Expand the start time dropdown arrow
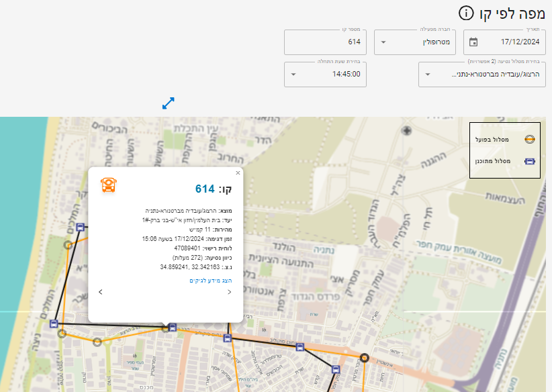Screen dimensions: 552x392 (293, 75)
